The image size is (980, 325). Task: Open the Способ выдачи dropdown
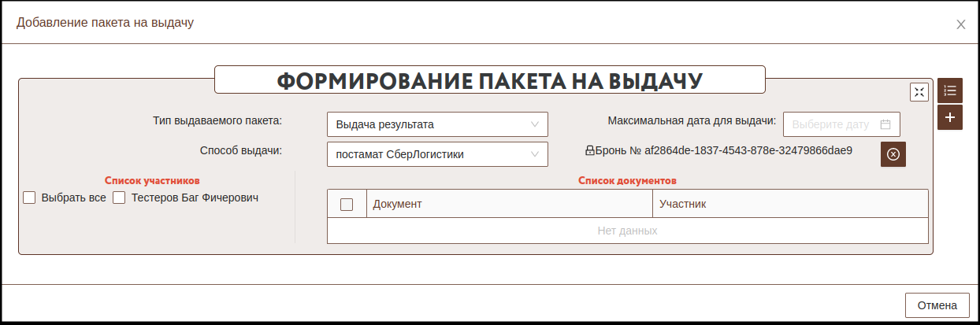(436, 154)
